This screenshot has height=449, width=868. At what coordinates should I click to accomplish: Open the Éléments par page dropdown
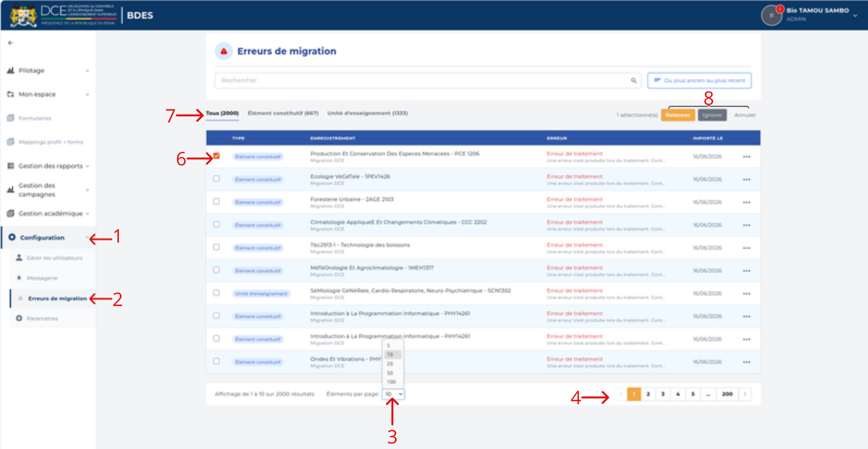[393, 394]
